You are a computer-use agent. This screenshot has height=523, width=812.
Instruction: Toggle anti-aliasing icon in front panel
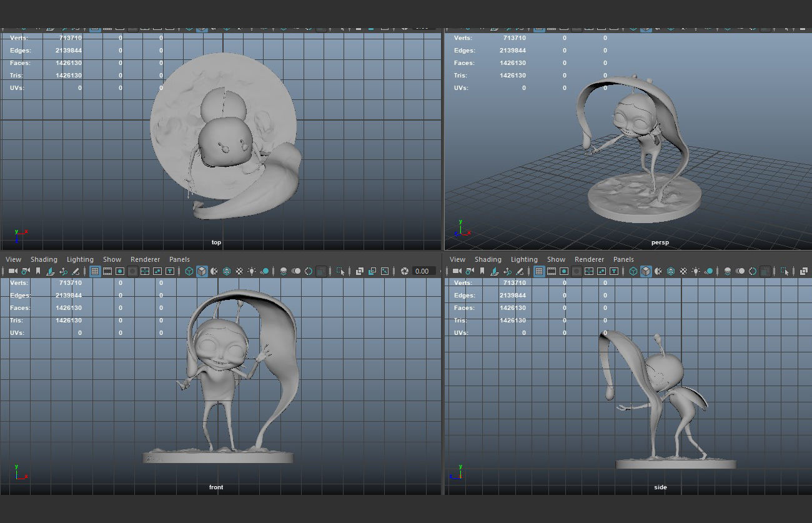pos(309,271)
